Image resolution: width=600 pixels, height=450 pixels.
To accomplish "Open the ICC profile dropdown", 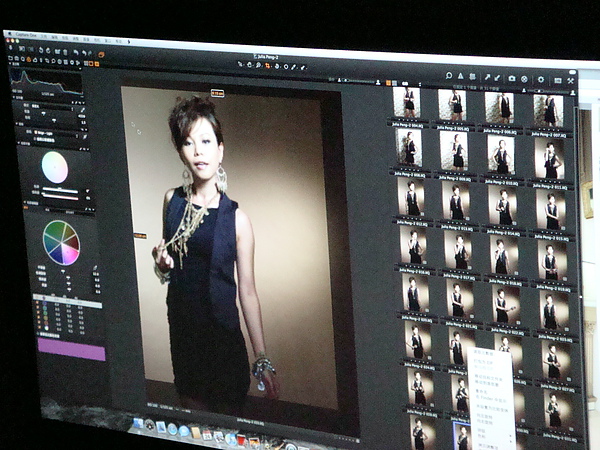I will click(x=57, y=133).
